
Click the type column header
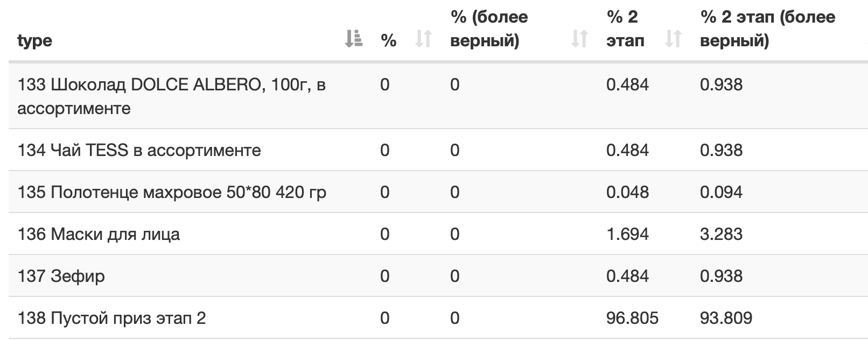[x=35, y=40]
